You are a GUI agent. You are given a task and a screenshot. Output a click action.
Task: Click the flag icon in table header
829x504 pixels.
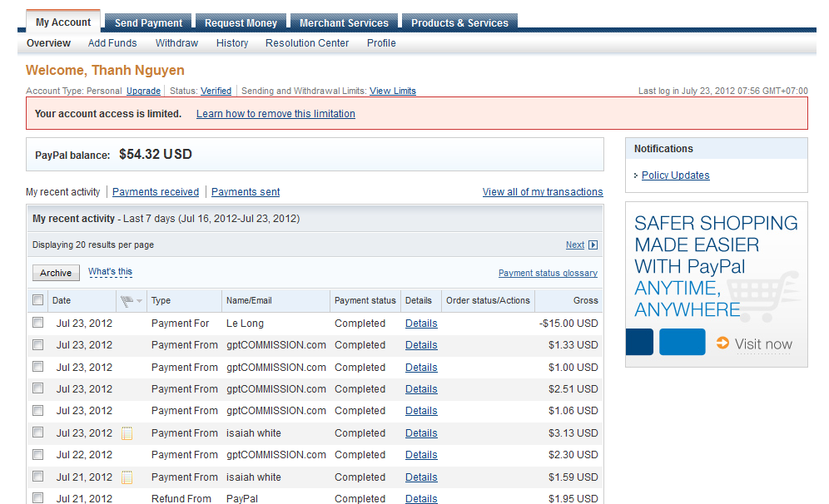pyautogui.click(x=127, y=301)
